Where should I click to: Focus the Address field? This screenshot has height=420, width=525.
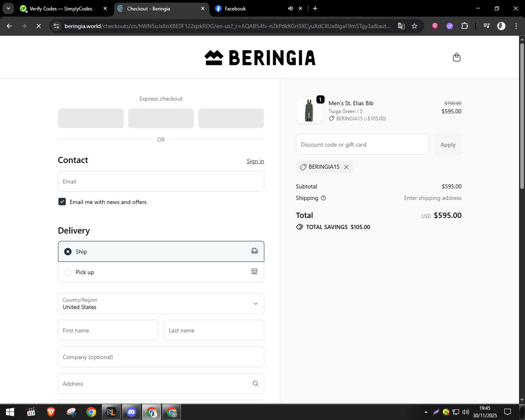coord(161,384)
